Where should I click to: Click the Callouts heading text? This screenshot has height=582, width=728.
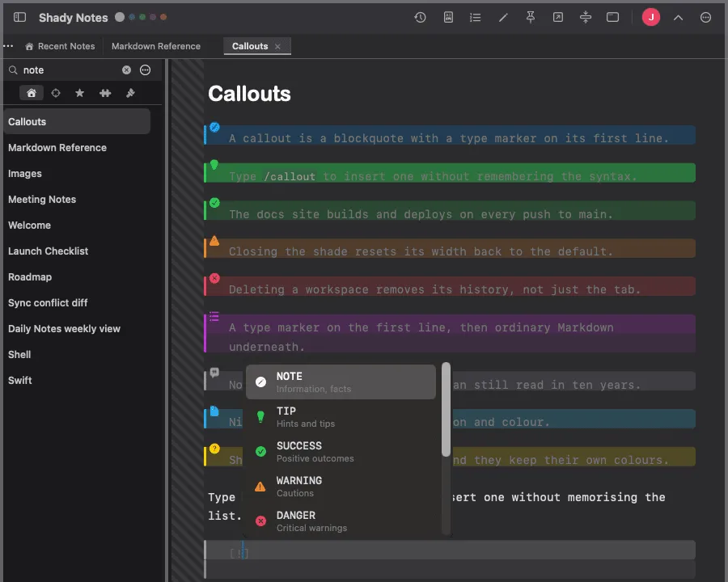[x=249, y=94]
